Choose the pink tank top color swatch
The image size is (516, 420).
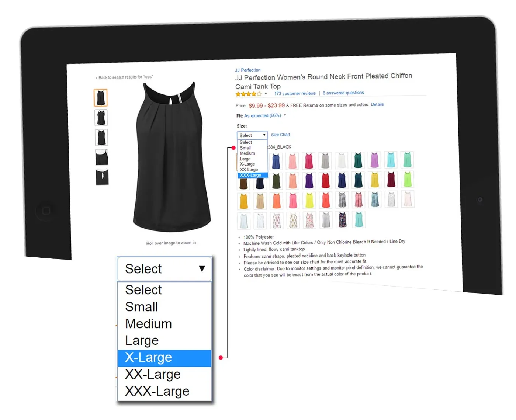(x=292, y=161)
